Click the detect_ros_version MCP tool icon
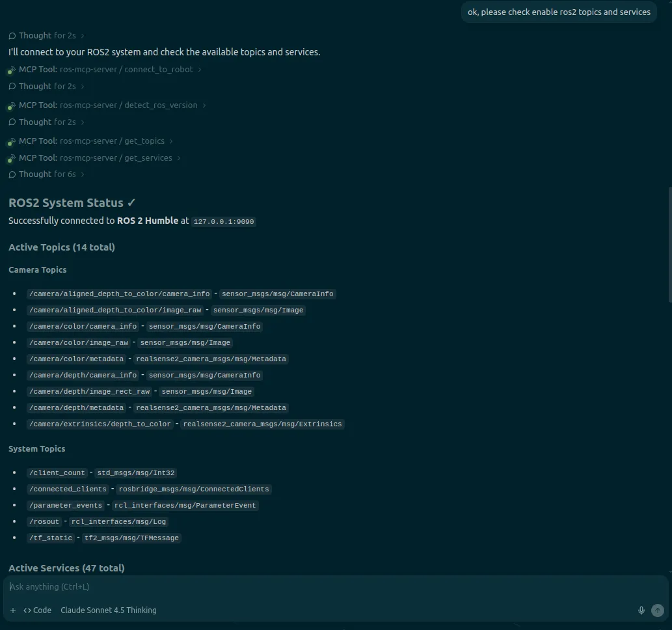Image resolution: width=672 pixels, height=630 pixels. [12, 105]
